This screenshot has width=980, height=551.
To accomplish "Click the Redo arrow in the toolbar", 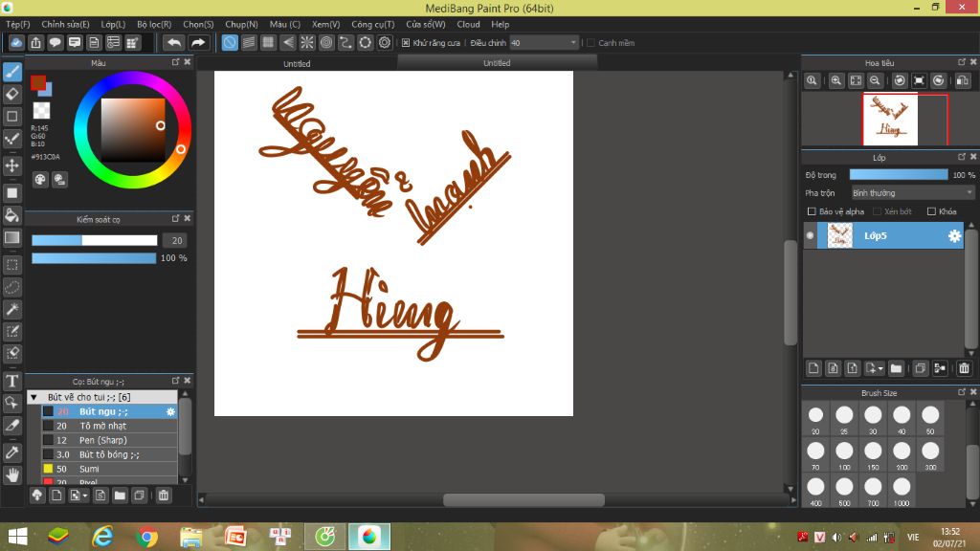I will (x=197, y=42).
